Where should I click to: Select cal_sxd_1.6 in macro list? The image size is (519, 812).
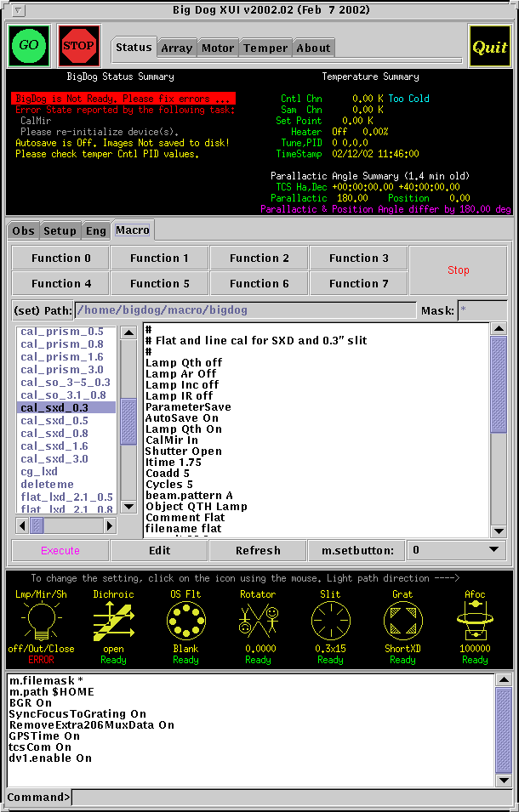[x=66, y=446]
